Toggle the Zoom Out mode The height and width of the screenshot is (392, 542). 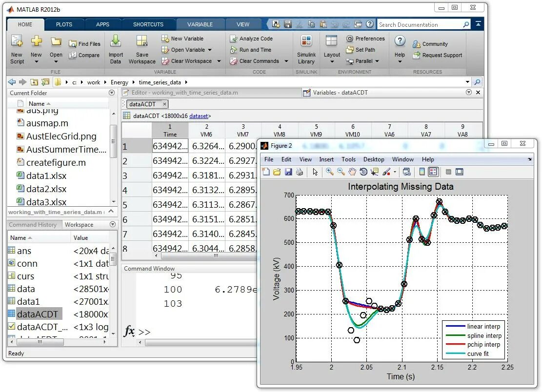tap(340, 172)
